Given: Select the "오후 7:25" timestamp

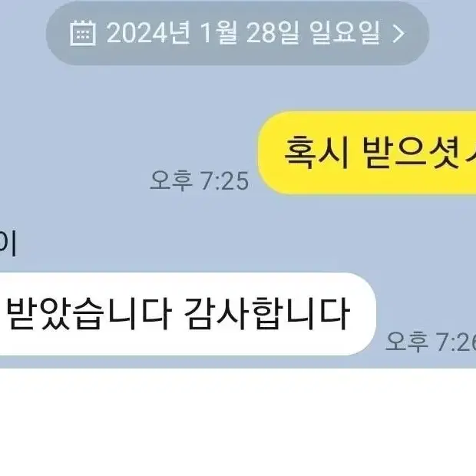Looking at the screenshot, I should point(200,180).
